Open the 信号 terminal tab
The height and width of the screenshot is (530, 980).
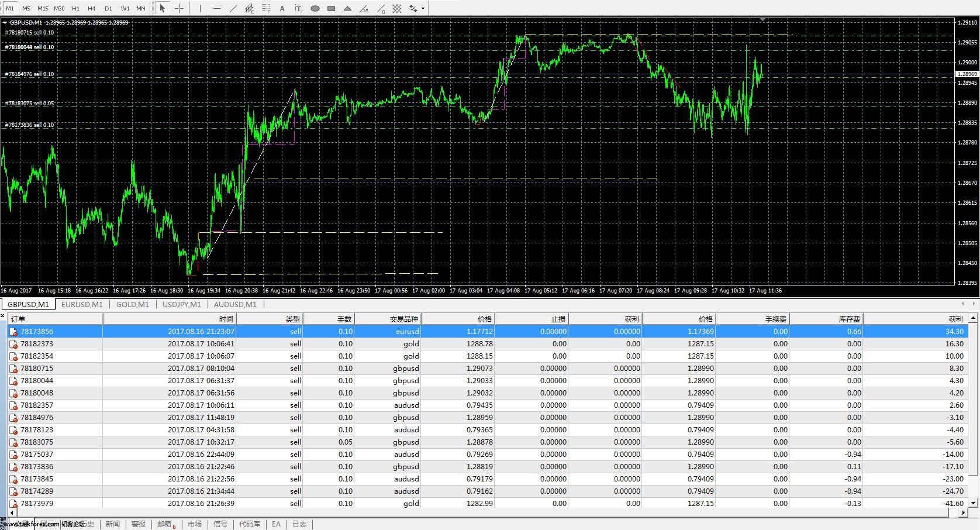click(x=220, y=524)
